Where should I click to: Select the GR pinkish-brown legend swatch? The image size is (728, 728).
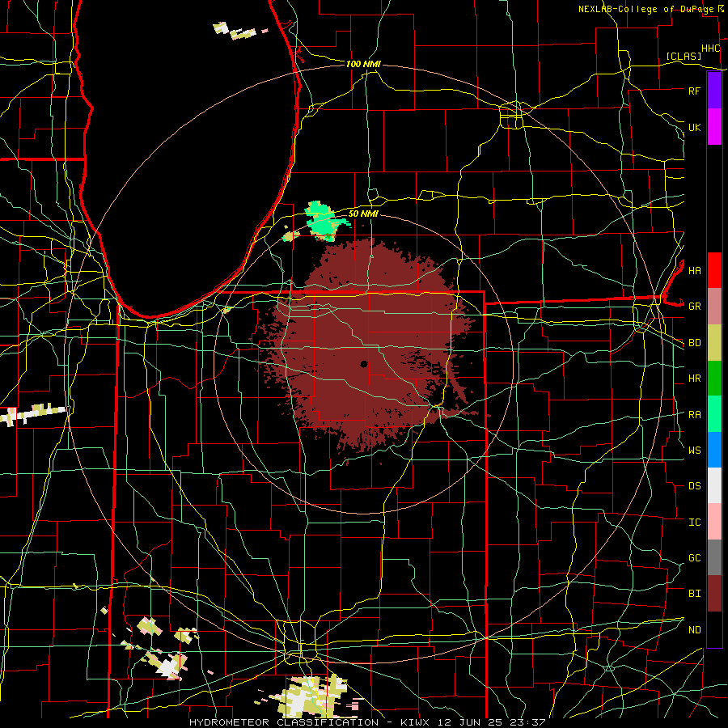[714, 307]
